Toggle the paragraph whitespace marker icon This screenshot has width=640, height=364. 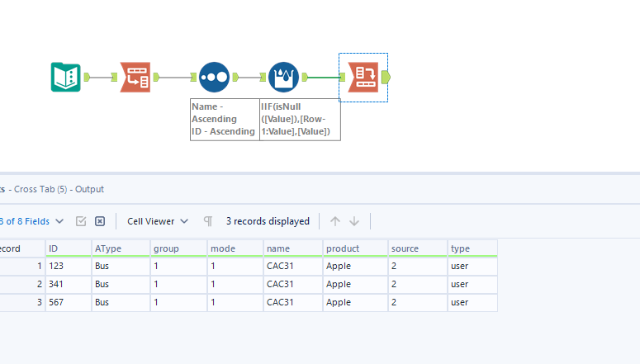pyautogui.click(x=208, y=221)
